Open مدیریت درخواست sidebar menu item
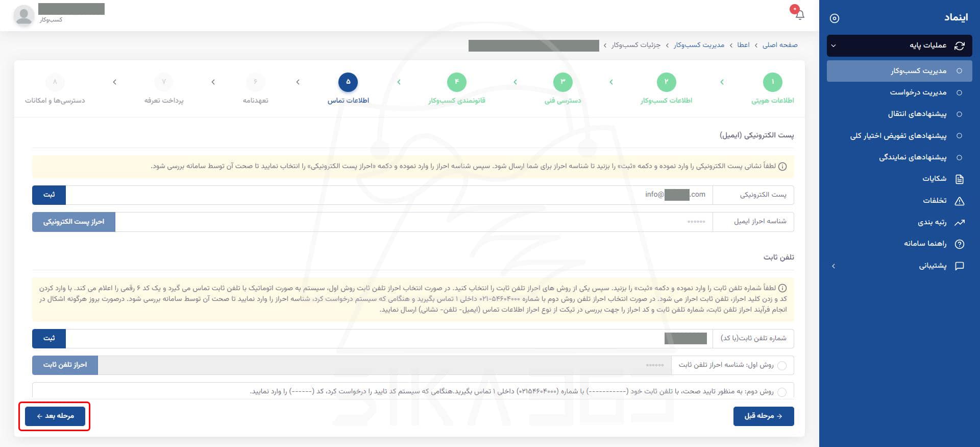 (x=899, y=92)
